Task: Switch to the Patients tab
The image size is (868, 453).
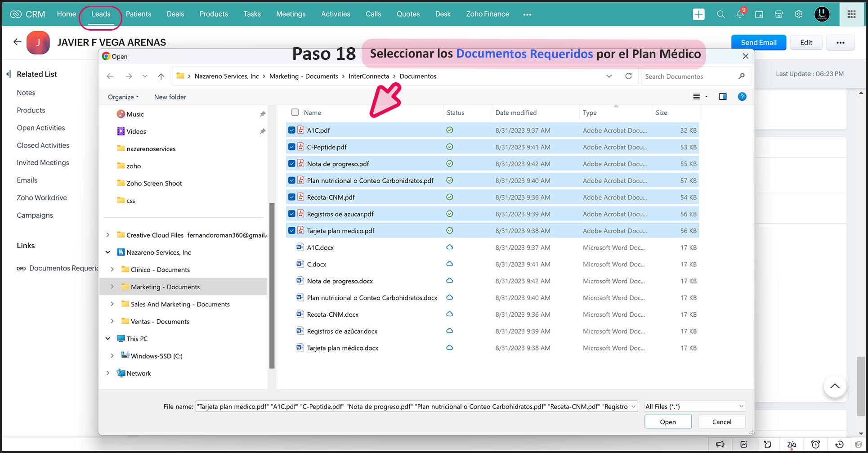Action: click(139, 14)
